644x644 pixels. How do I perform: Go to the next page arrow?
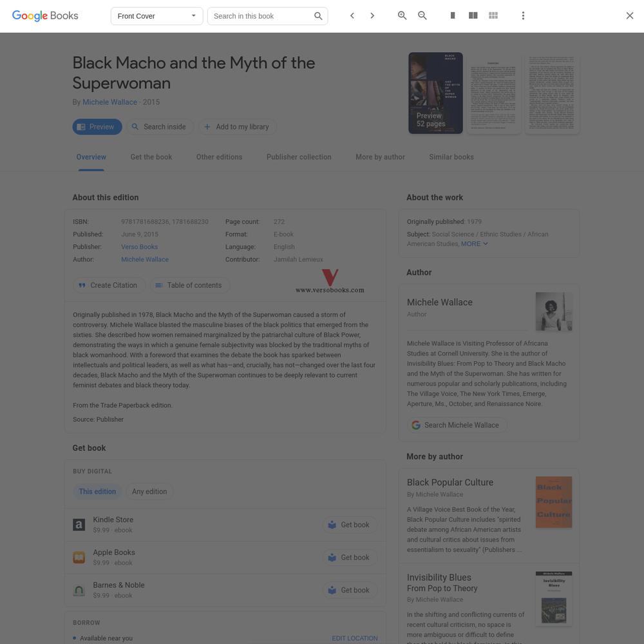click(x=372, y=15)
